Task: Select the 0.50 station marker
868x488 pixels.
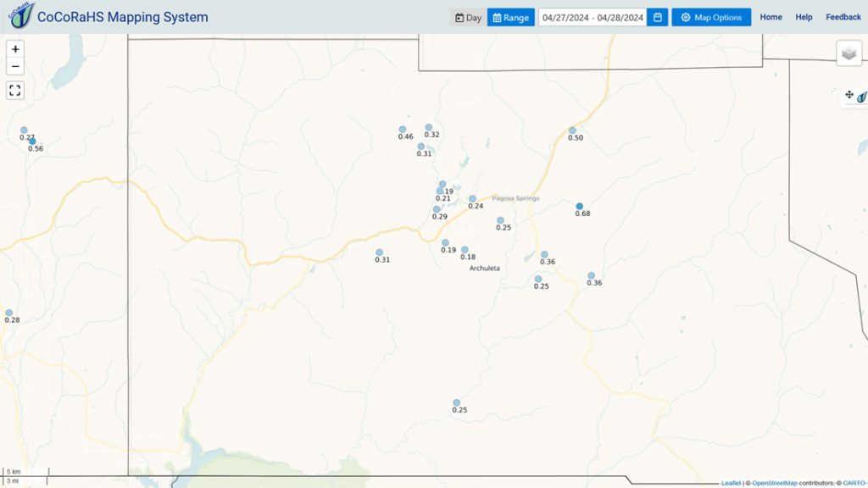Action: pos(572,130)
